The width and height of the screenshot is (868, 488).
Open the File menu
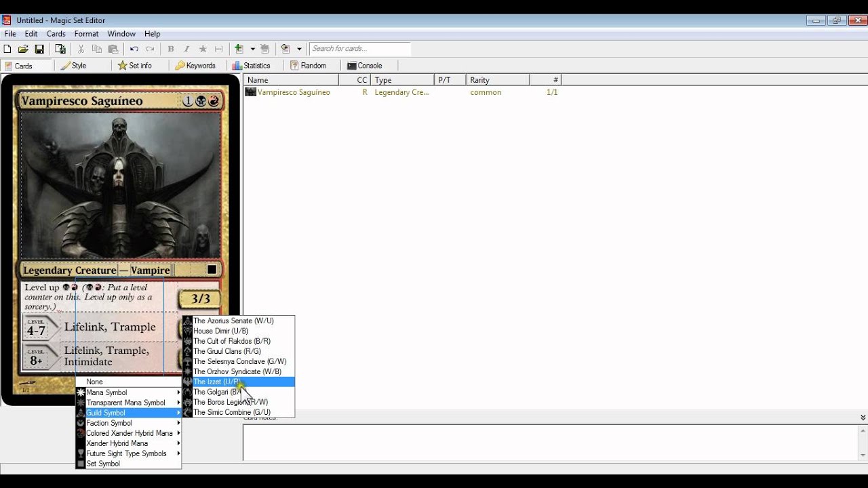pos(10,34)
